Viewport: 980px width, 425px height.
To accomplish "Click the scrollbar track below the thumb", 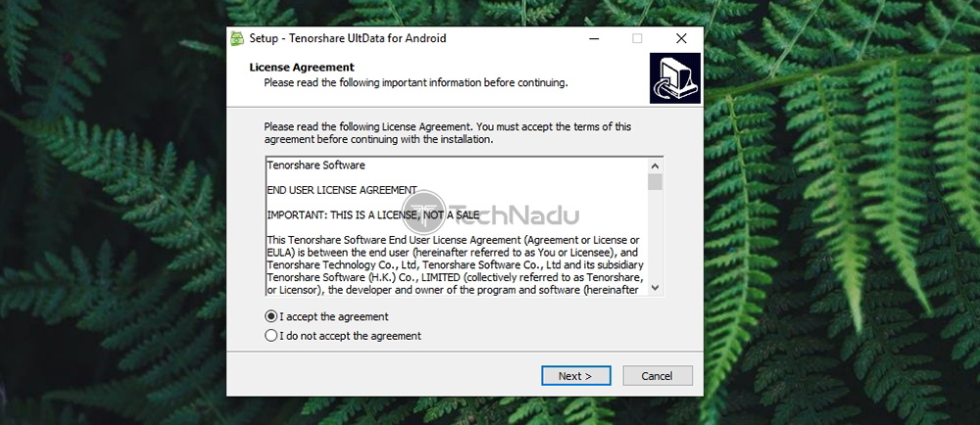I will 655,234.
